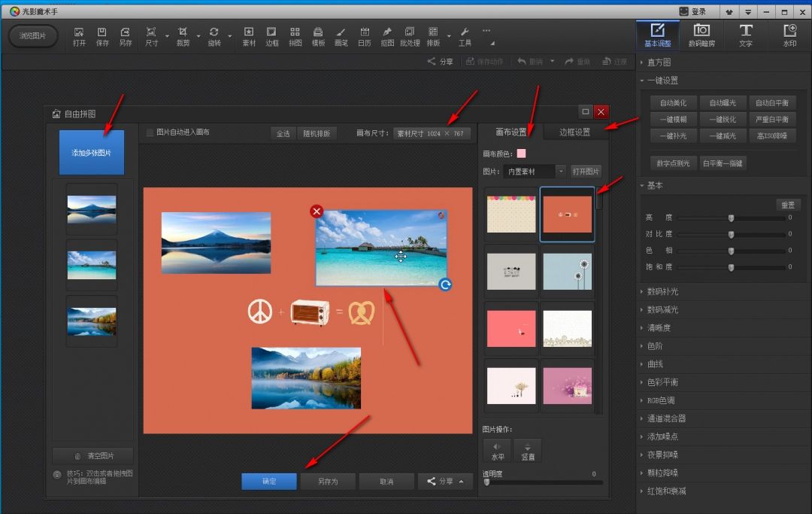Select the 画笔 brush tool

pyautogui.click(x=341, y=36)
